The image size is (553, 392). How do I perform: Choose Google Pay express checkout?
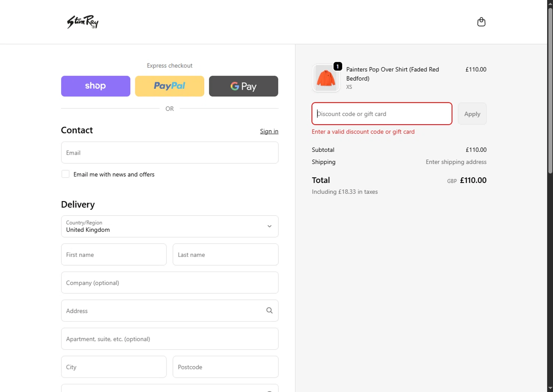pos(244,86)
